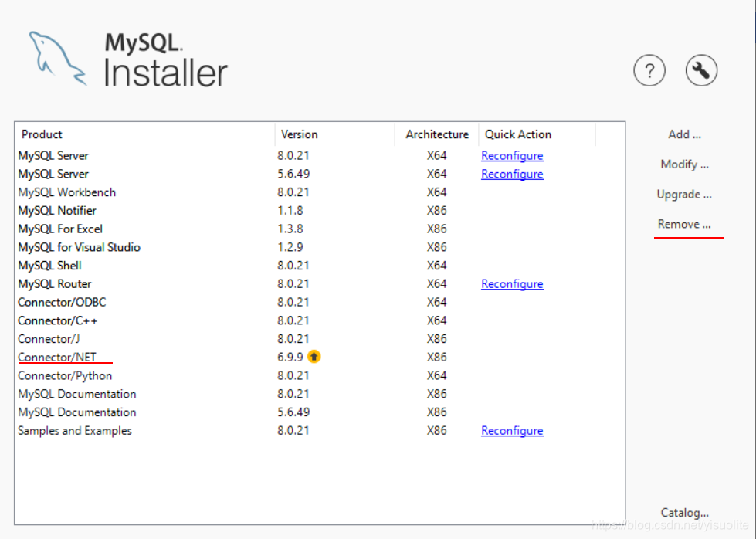Click the MySQL dolphin logo
The image size is (756, 539).
(x=57, y=59)
